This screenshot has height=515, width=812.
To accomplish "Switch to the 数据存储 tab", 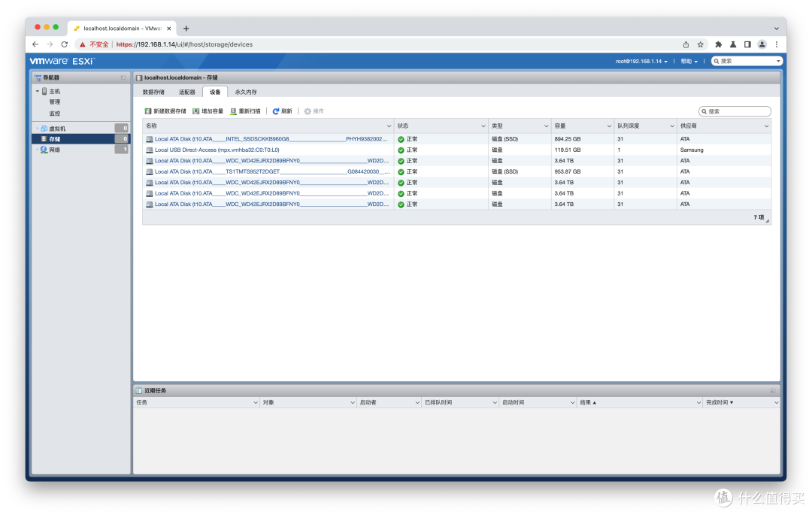I will pos(155,91).
